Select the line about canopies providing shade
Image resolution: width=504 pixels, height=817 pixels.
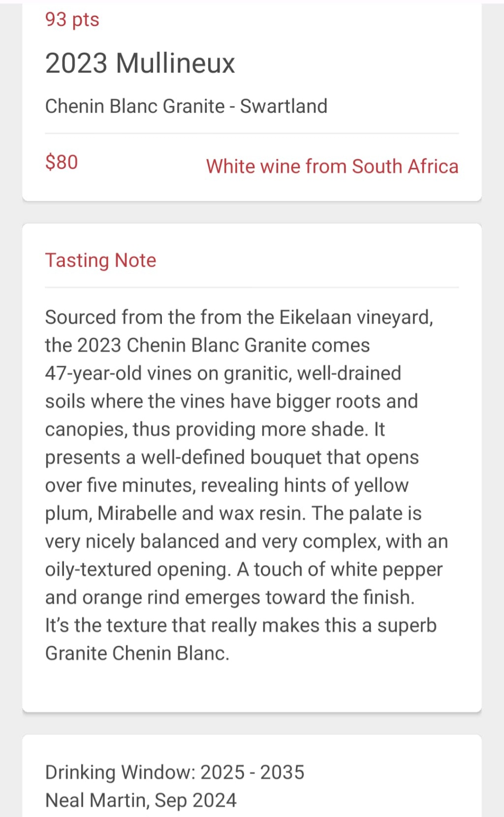(x=215, y=430)
